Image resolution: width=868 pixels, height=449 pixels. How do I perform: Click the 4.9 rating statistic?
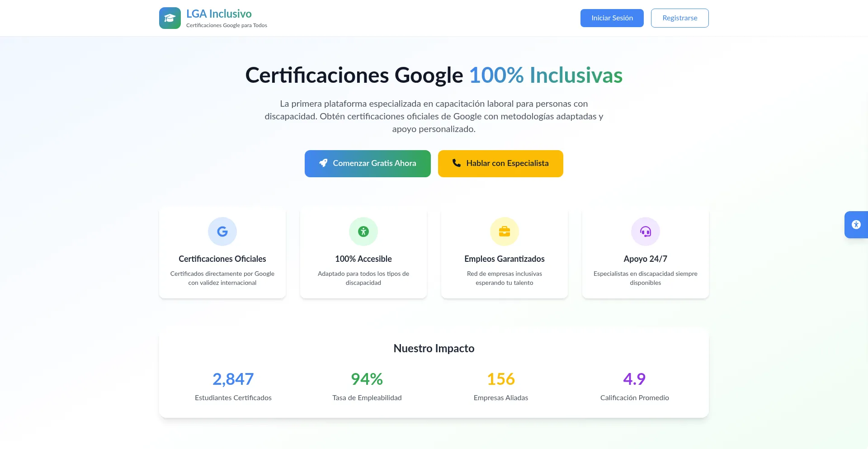[x=635, y=379]
